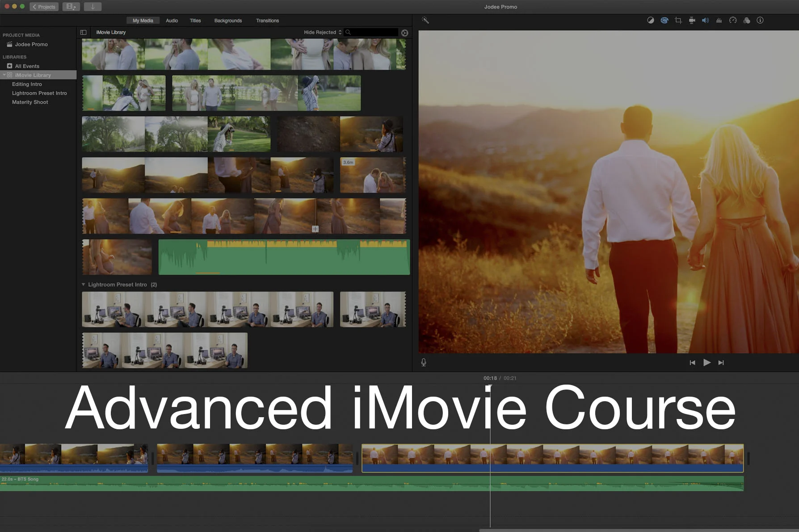
Task: Collapse Lightroom Preset Intro section
Action: 83,285
